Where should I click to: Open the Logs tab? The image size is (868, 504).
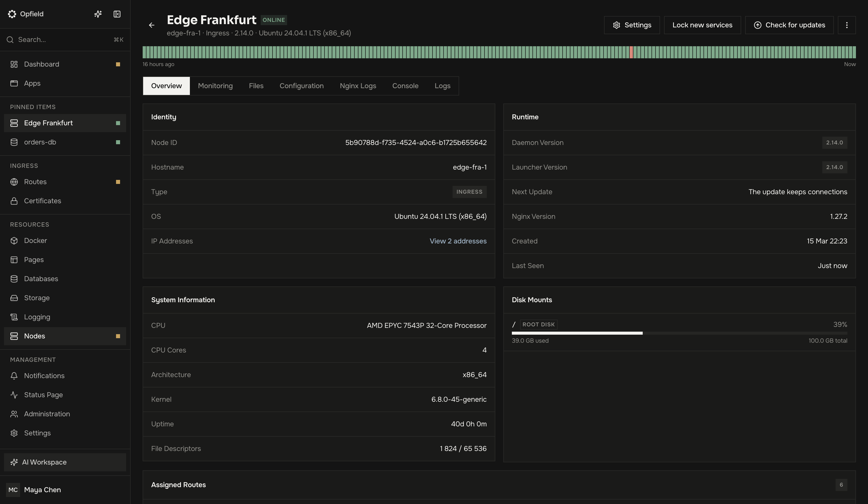point(442,86)
